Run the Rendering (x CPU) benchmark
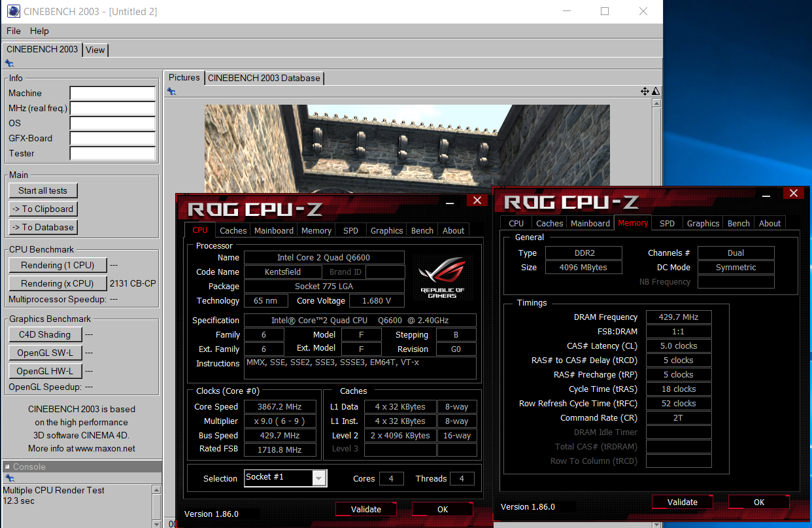Screen dimensions: 812x528 pos(58,283)
